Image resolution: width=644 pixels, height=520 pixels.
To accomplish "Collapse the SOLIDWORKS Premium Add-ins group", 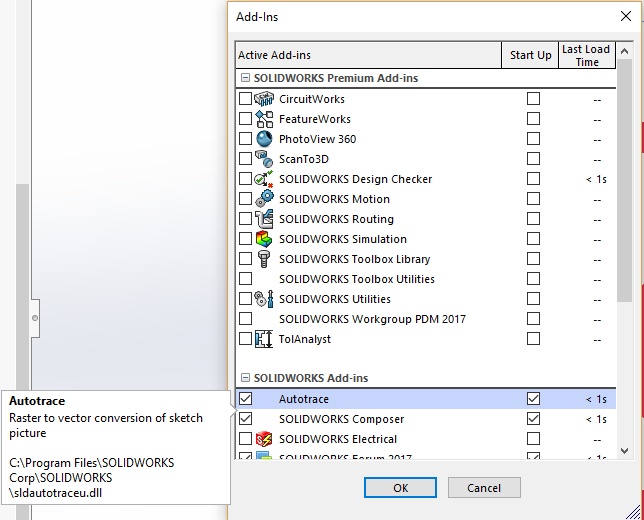I will pyautogui.click(x=245, y=78).
